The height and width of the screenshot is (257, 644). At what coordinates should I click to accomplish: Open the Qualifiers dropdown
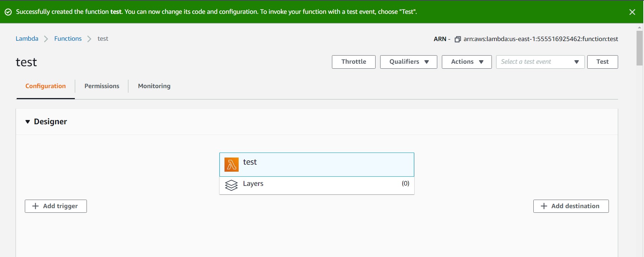pos(409,62)
